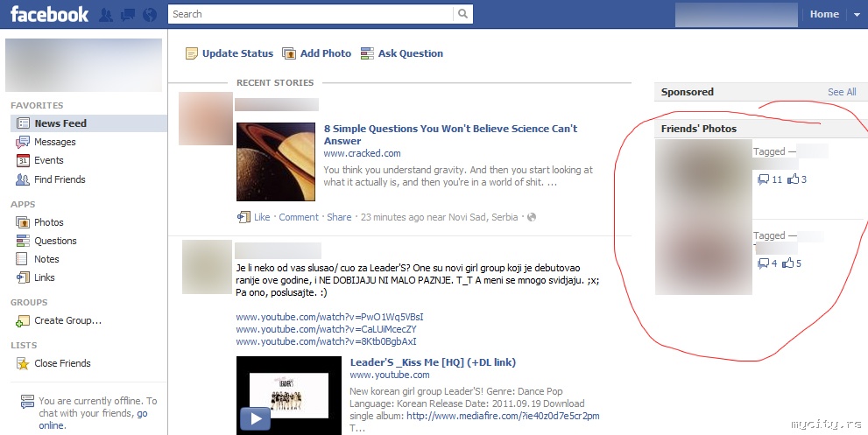The height and width of the screenshot is (435, 868).
Task: Click the public globe privacy icon
Action: (x=532, y=217)
